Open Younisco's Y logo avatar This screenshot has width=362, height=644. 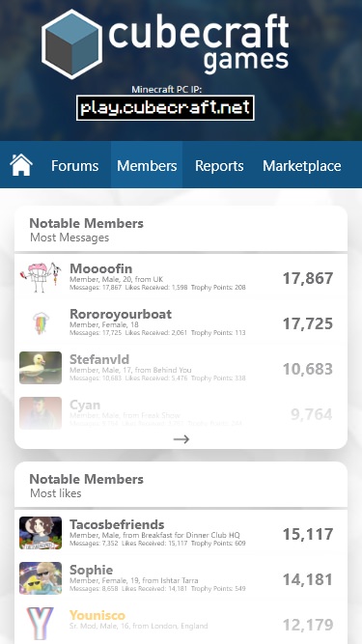click(41, 623)
